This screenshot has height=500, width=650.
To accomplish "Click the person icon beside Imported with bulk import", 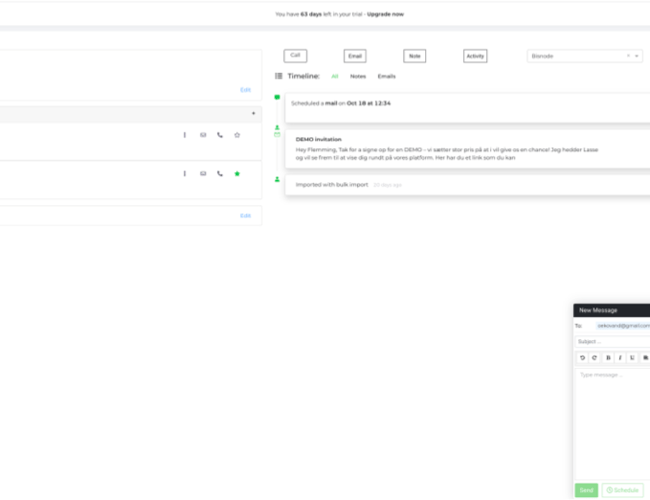I will 277,179.
